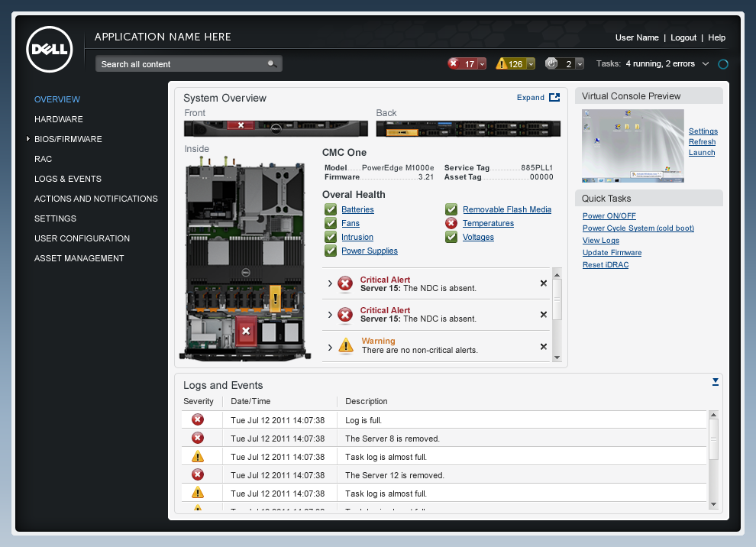Click the Dell logo

(49, 49)
